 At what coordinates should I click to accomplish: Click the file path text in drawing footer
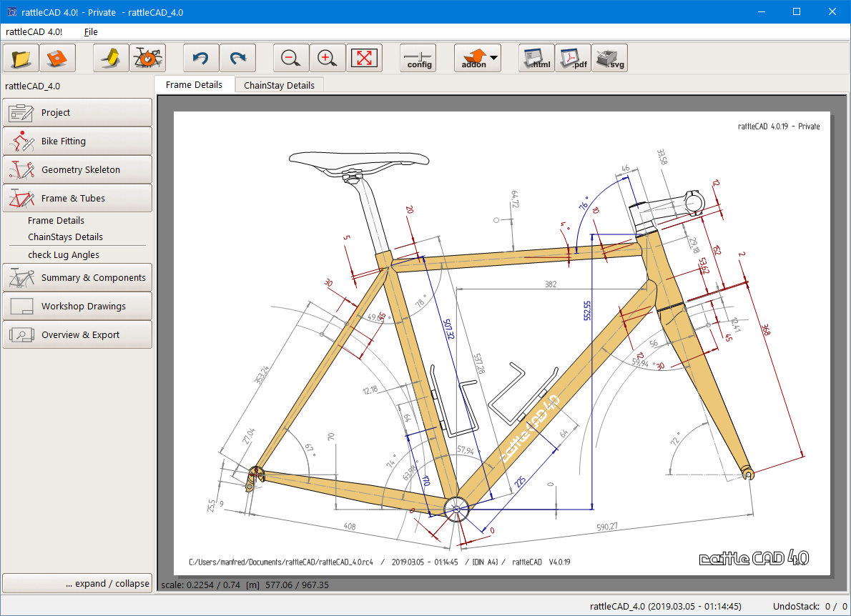[280, 562]
